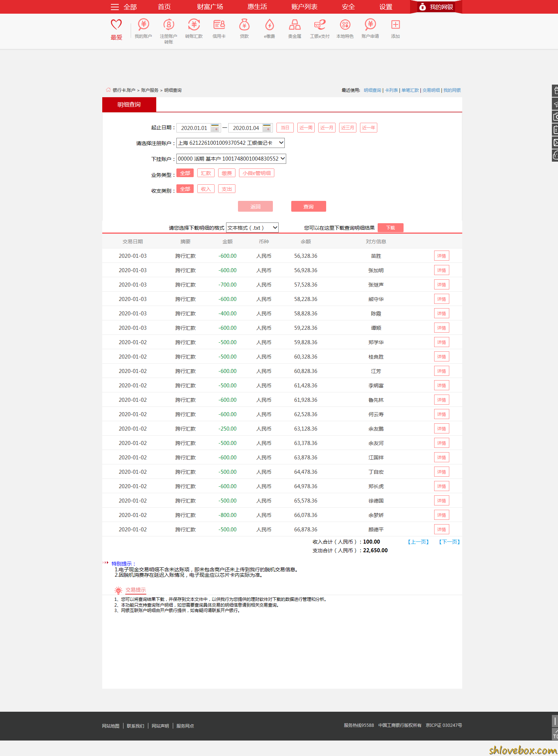Image resolution: width=558 pixels, height=756 pixels.
Task: Open 设置 in top navigation
Action: pos(386,7)
